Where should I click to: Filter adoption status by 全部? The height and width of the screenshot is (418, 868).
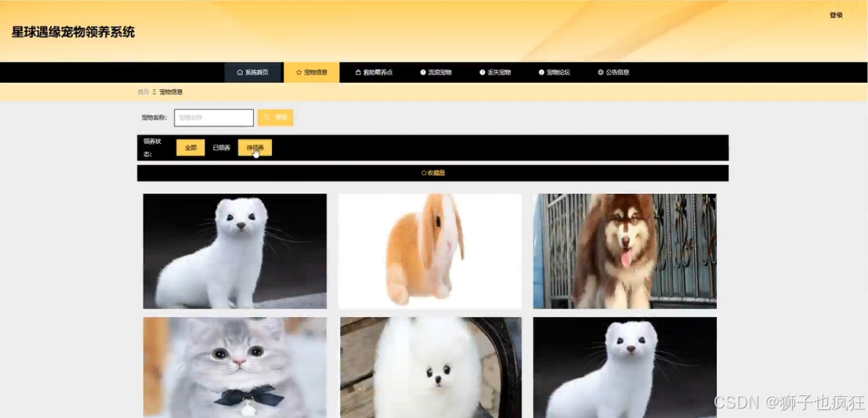pos(190,148)
